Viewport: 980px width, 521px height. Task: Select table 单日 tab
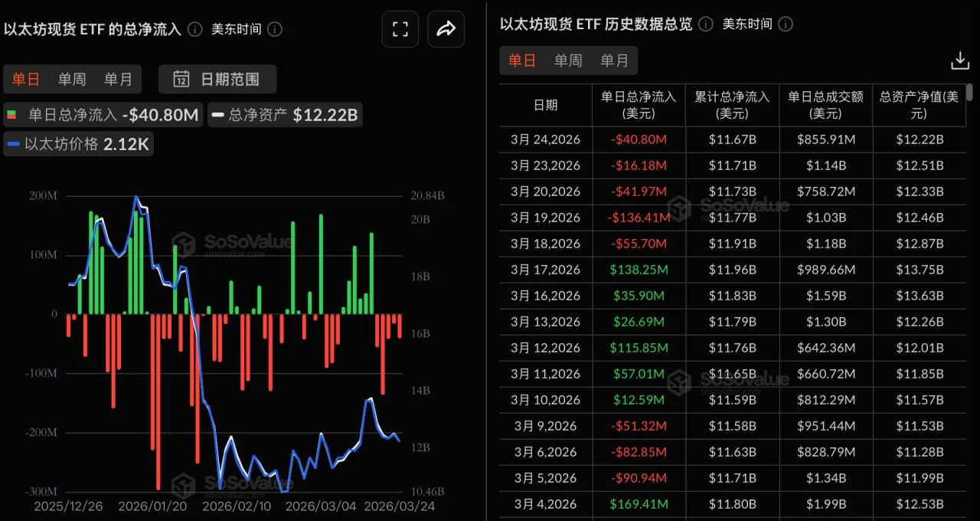pos(522,61)
